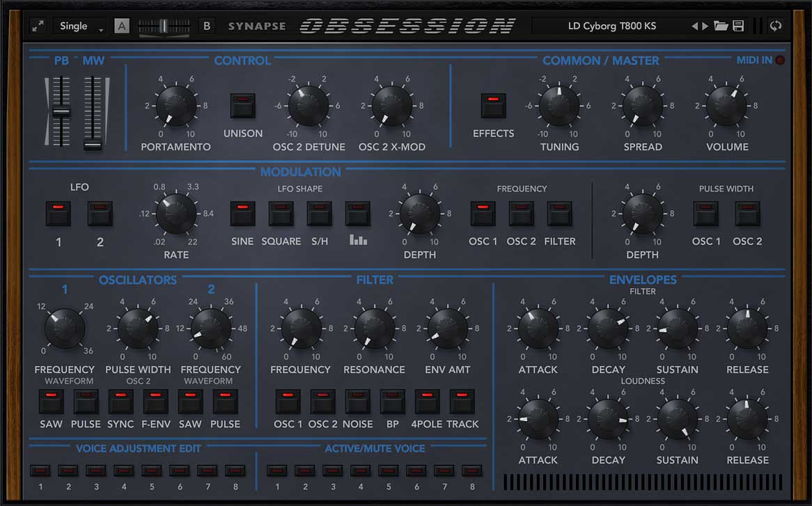Mute voice 5 in Active/Mute Voice row
812x506 pixels.
(388, 471)
